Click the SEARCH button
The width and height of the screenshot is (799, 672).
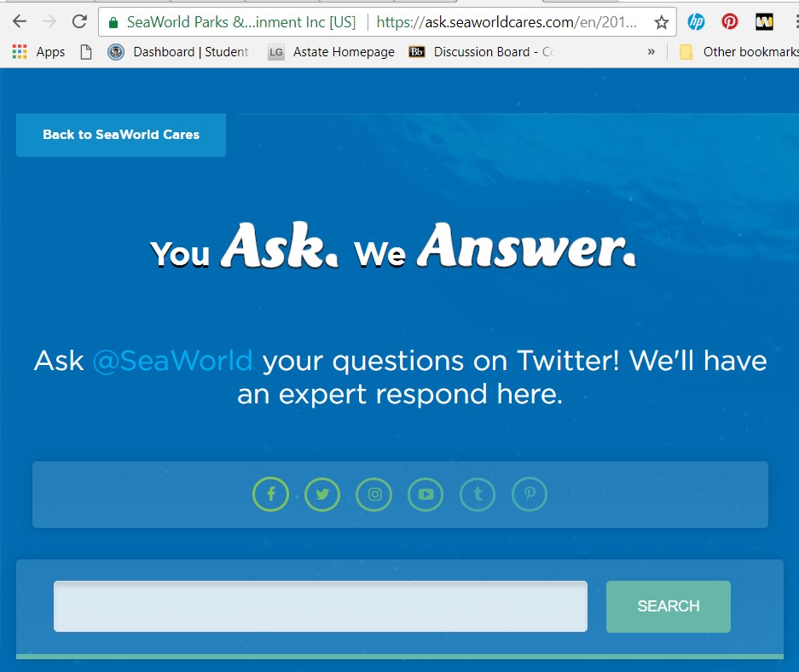coord(668,606)
